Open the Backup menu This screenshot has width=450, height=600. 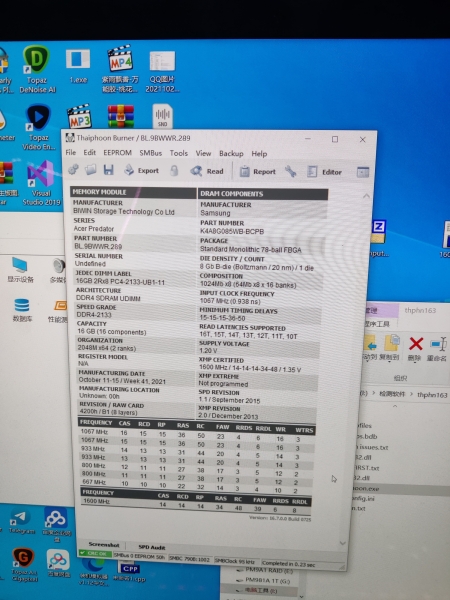(x=231, y=153)
